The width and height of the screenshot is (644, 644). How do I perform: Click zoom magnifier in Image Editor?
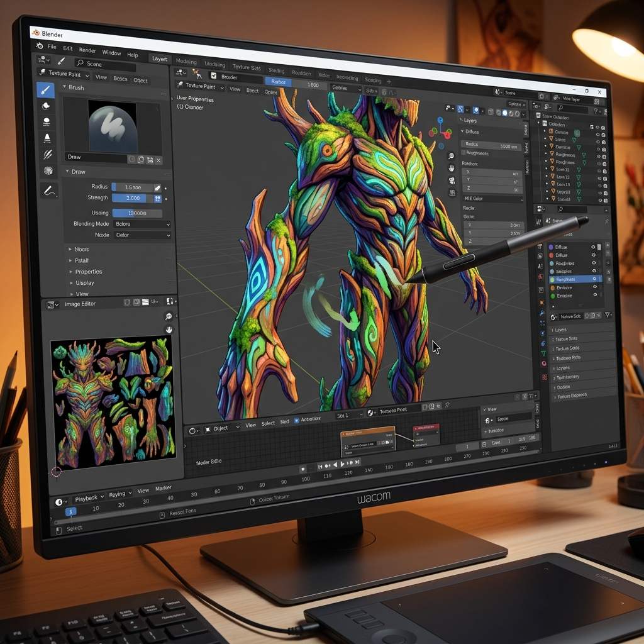click(169, 316)
